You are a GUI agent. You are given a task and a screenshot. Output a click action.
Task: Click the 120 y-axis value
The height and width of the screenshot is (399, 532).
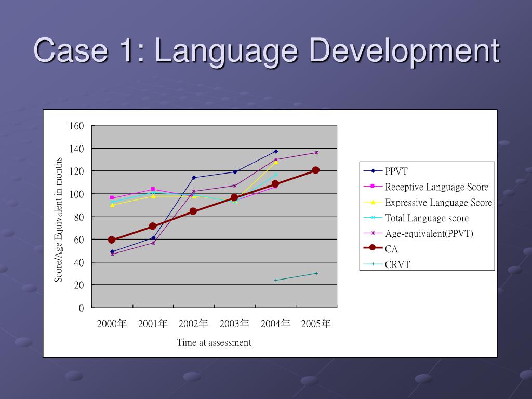[76, 171]
